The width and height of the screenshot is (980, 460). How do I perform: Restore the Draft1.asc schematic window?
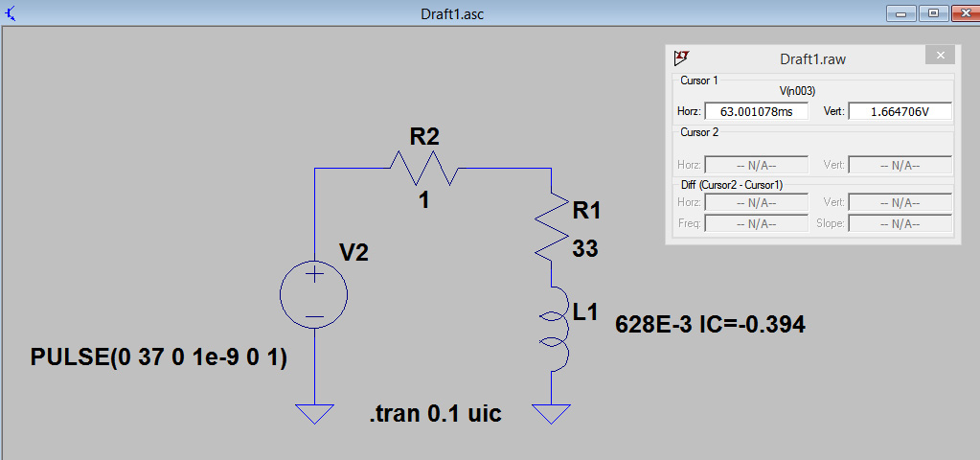pyautogui.click(x=933, y=12)
